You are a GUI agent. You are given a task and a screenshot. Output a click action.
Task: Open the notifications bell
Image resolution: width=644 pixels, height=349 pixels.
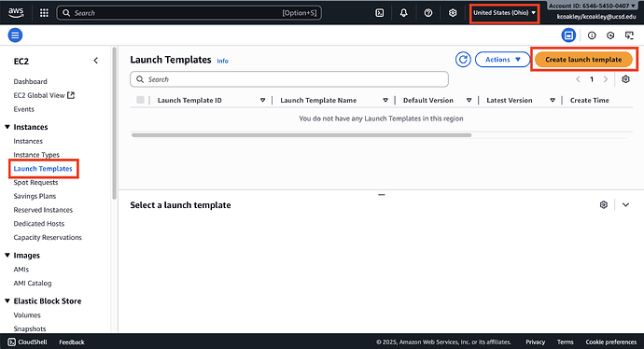(x=404, y=13)
